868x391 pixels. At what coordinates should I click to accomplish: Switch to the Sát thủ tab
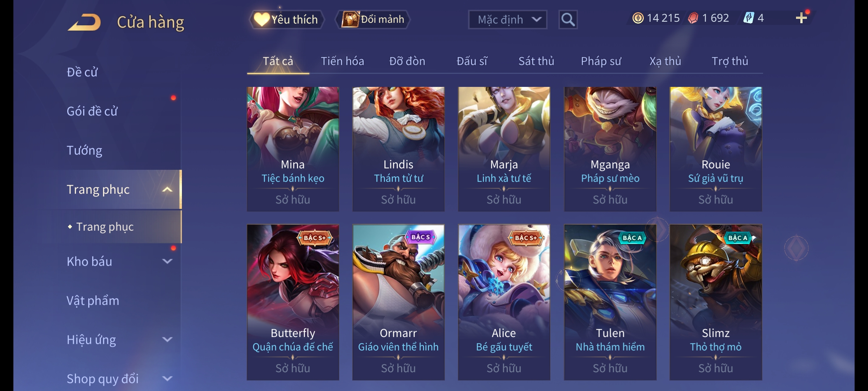coord(536,61)
